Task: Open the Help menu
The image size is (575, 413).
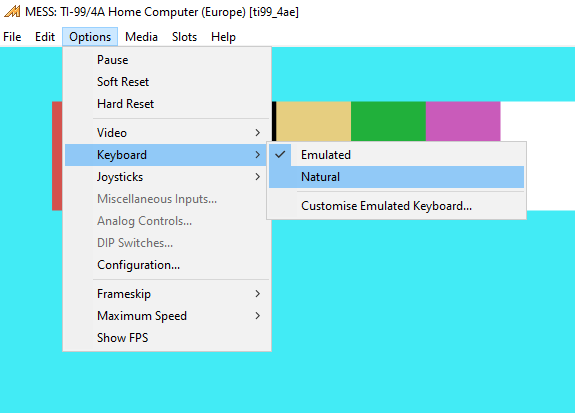Action: 223,37
